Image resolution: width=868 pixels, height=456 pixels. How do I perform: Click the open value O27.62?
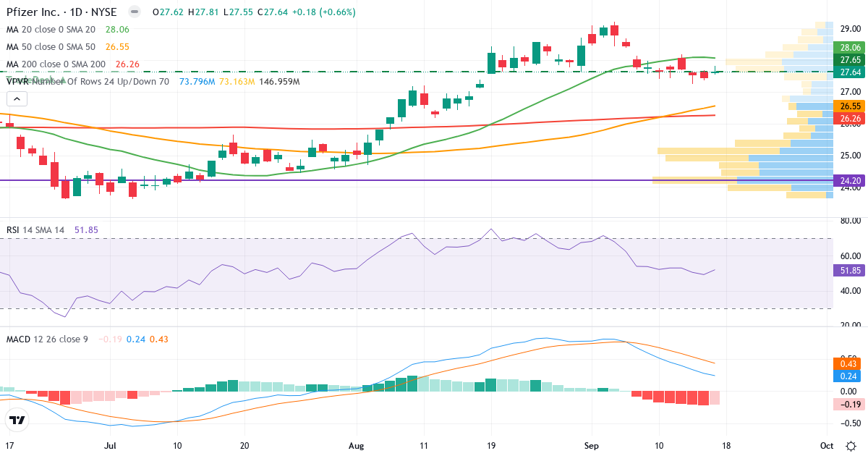pos(169,12)
